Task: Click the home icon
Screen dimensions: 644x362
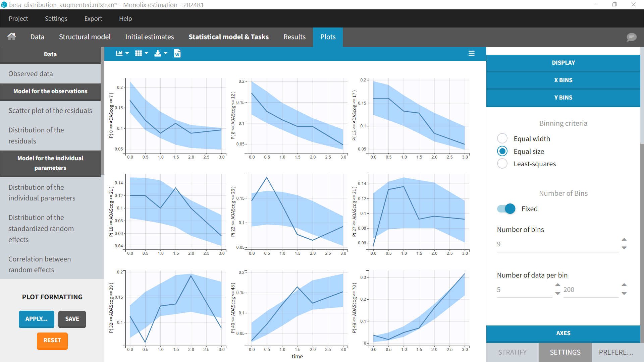Action: tap(12, 37)
